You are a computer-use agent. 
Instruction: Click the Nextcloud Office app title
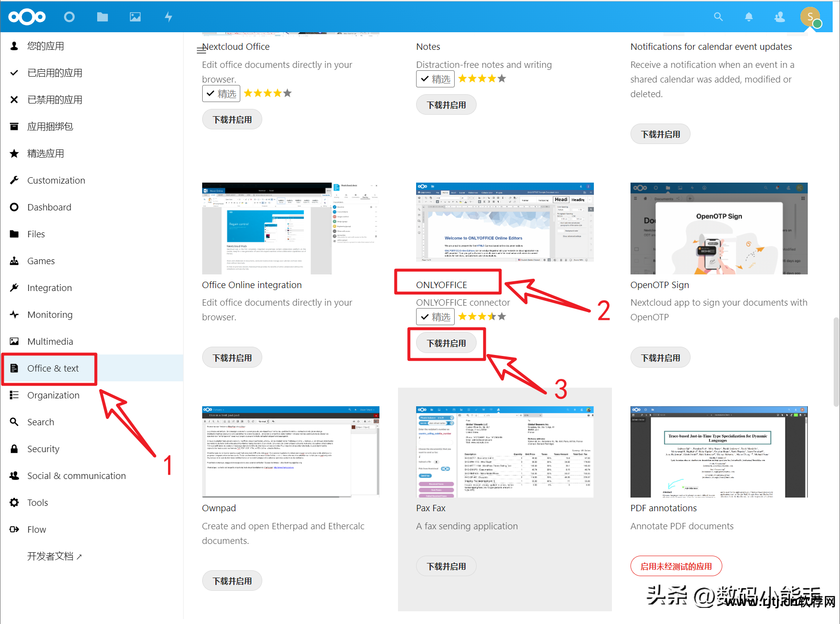point(236,47)
